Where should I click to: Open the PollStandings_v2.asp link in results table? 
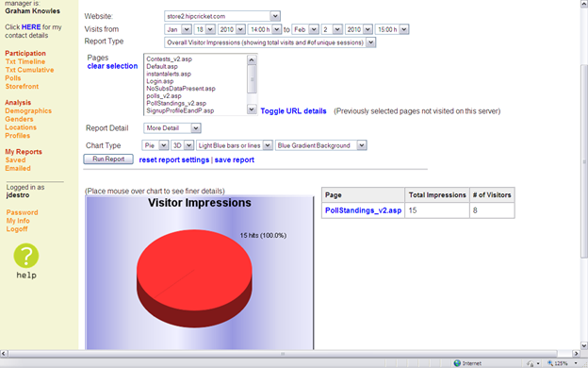(x=363, y=210)
